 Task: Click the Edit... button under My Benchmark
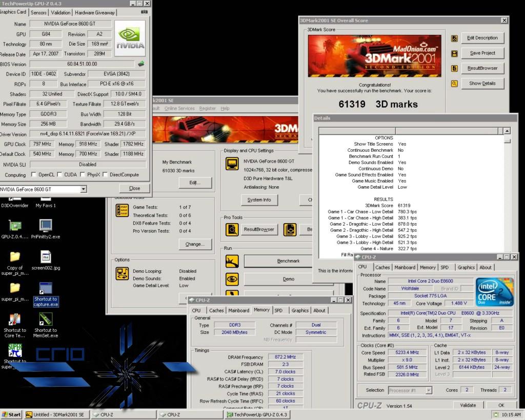[195, 183]
